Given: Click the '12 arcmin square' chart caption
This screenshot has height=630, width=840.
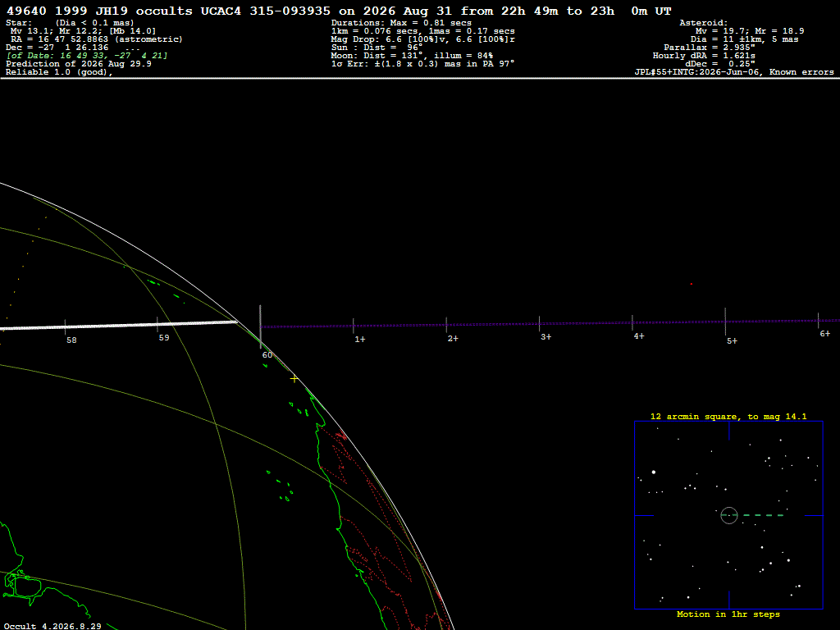Looking at the screenshot, I should pyautogui.click(x=728, y=416).
